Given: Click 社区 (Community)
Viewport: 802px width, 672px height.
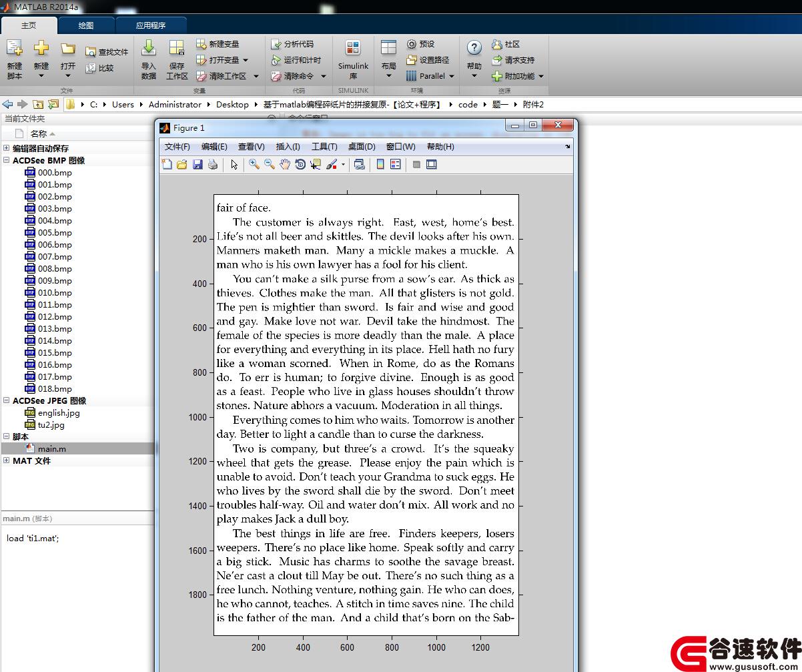Looking at the screenshot, I should 506,44.
